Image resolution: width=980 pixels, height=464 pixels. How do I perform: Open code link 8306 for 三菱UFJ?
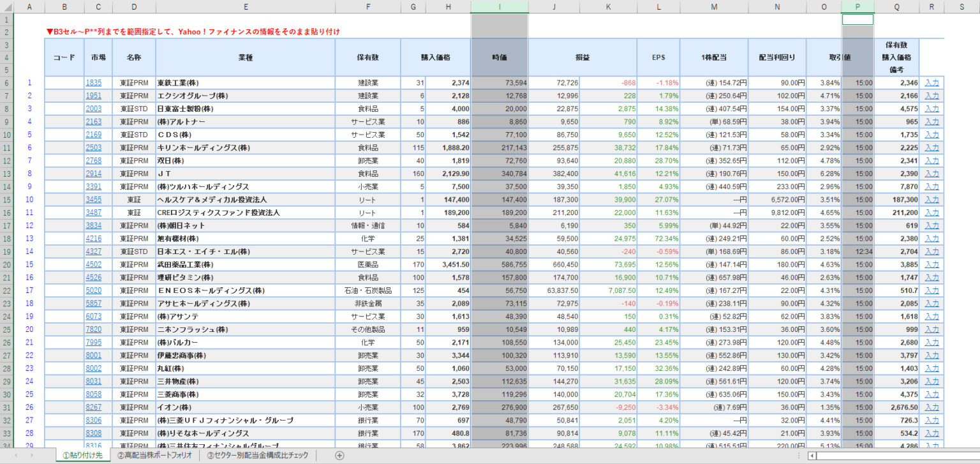93,421
